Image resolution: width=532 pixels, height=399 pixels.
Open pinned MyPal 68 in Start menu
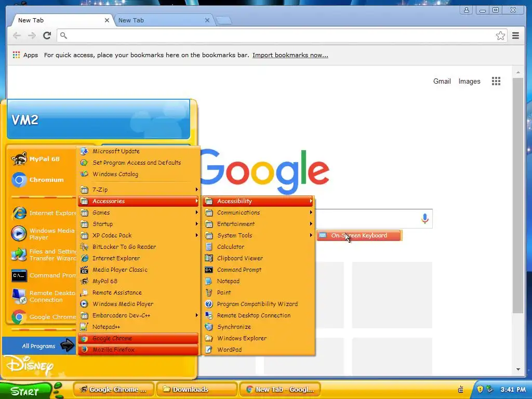[43, 159]
